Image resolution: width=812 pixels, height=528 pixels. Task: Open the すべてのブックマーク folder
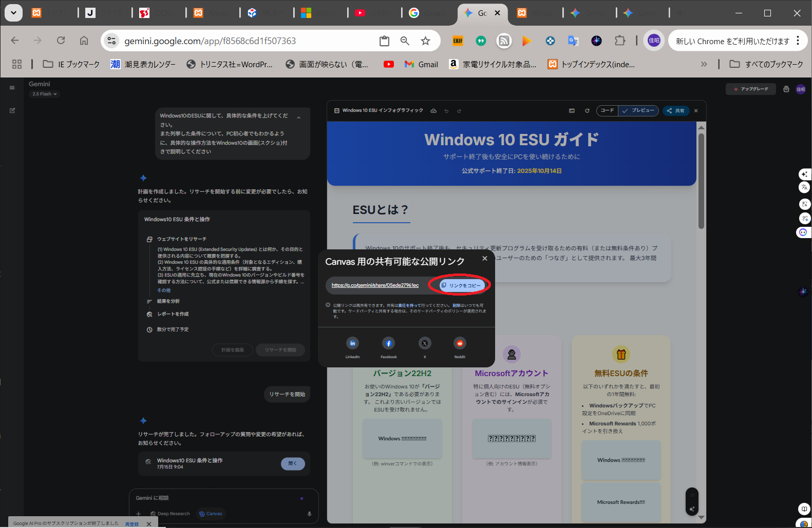(766, 64)
